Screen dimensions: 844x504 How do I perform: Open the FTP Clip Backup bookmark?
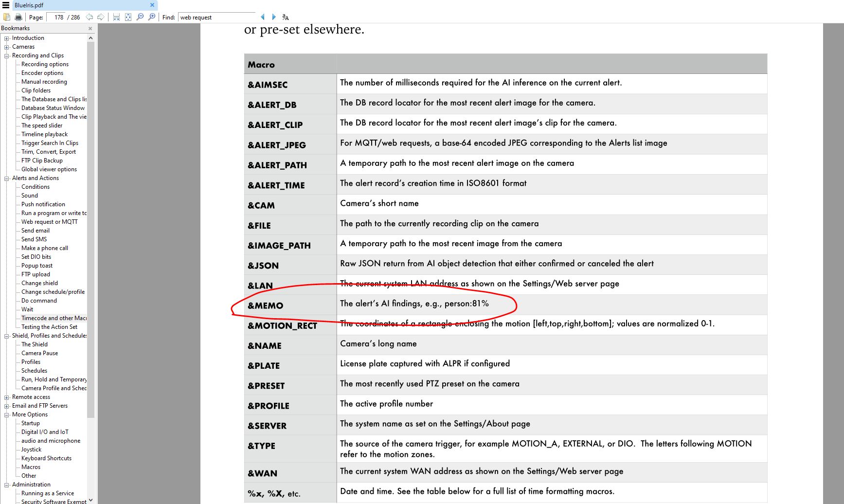pyautogui.click(x=42, y=161)
